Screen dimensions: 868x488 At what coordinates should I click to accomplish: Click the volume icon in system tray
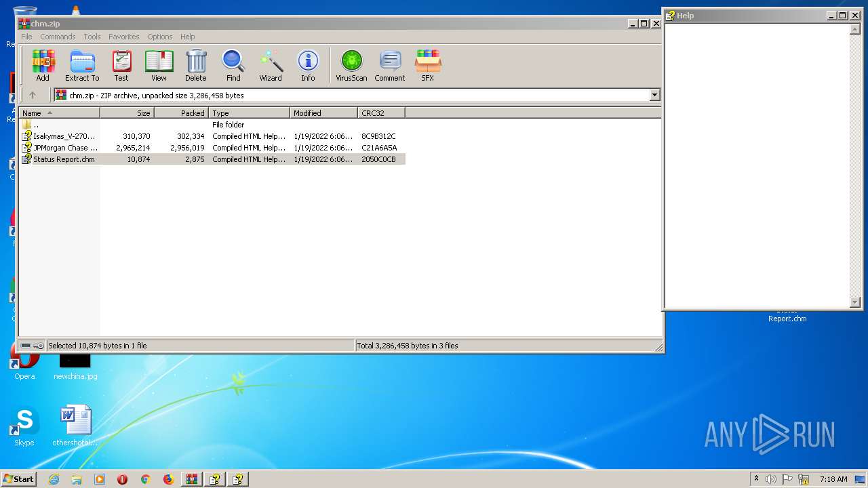point(770,479)
